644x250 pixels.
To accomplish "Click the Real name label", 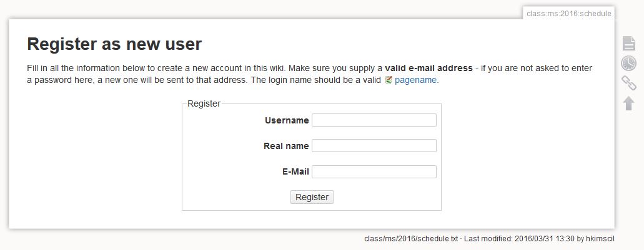I will (286, 146).
